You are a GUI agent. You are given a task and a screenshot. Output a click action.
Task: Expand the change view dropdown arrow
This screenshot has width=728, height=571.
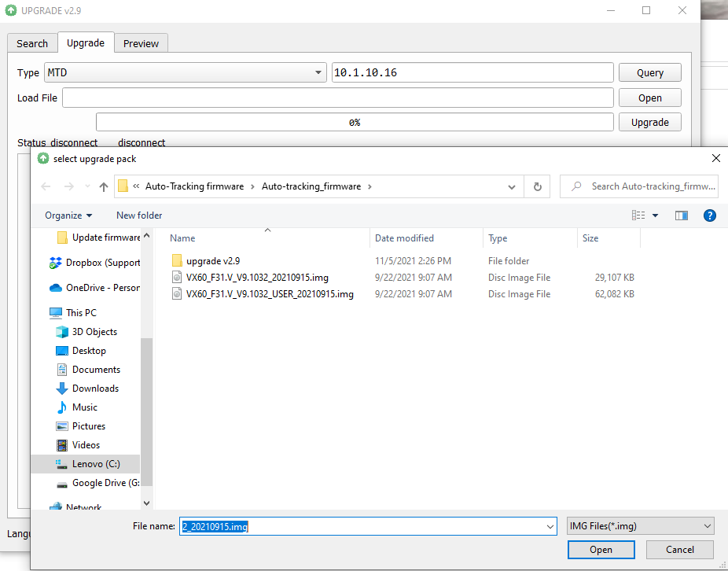pyautogui.click(x=656, y=215)
